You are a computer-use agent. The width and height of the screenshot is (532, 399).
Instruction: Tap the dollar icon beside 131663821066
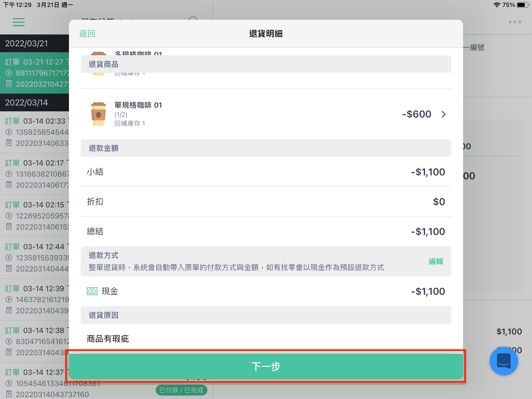(x=9, y=174)
